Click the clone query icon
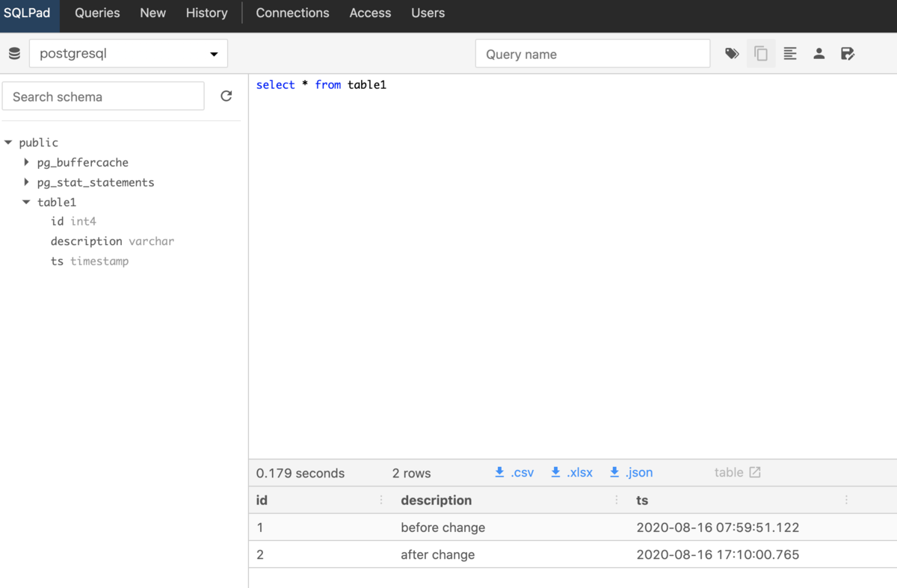The width and height of the screenshot is (897, 588). (x=761, y=53)
